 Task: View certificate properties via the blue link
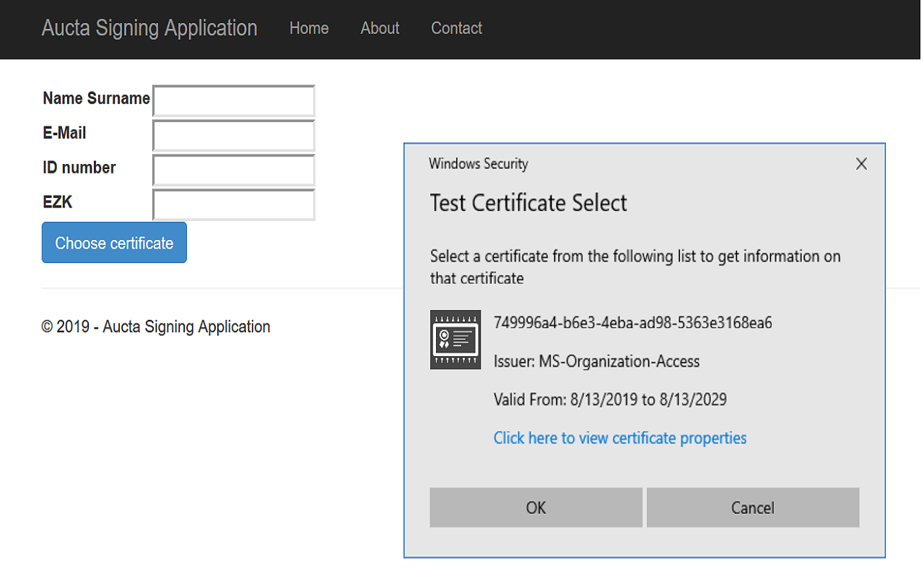pyautogui.click(x=619, y=438)
